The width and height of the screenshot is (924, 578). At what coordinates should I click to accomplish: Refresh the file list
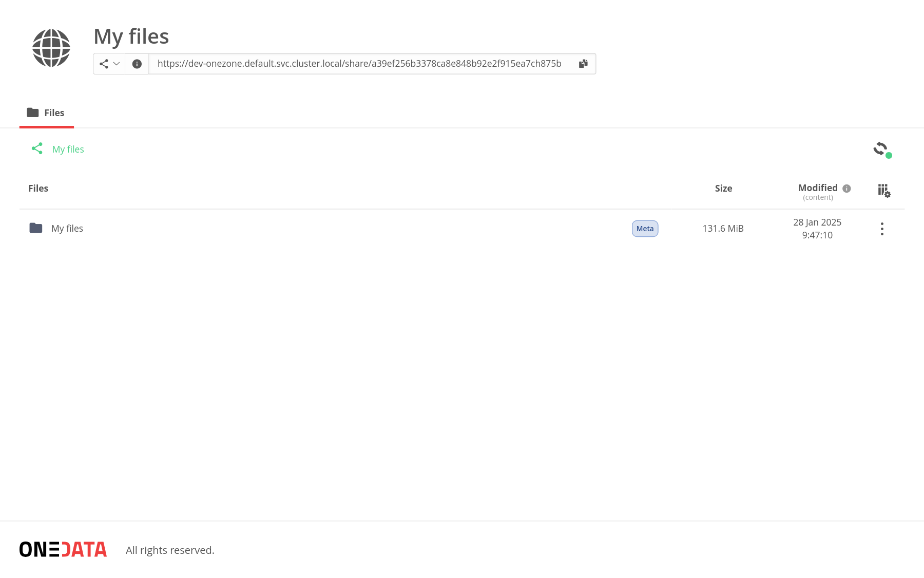(881, 149)
